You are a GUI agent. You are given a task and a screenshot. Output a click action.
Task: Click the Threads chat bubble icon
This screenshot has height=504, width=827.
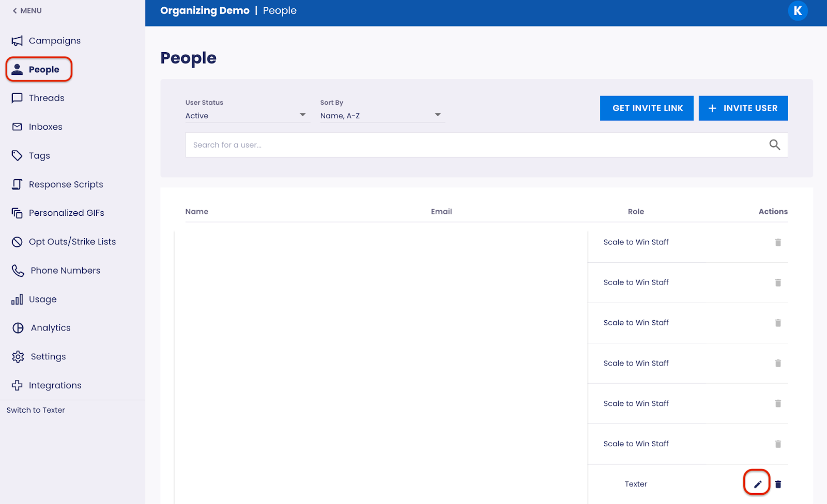(x=17, y=98)
